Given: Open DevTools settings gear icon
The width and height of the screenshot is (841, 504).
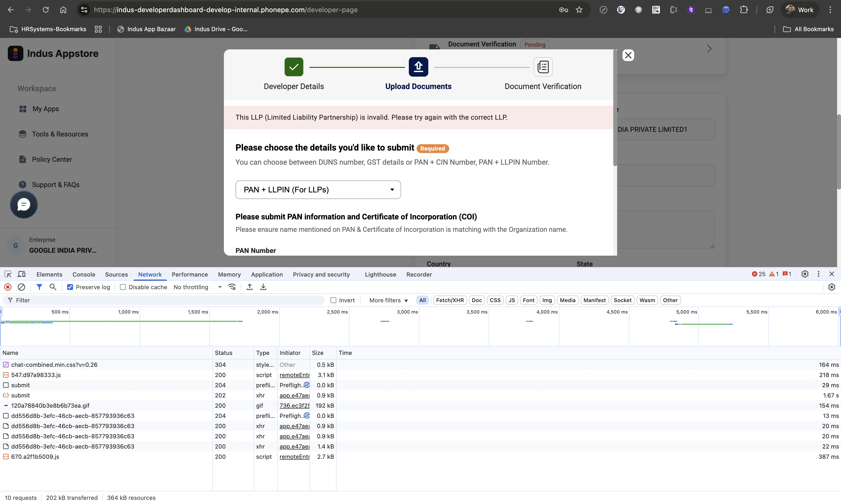Looking at the screenshot, I should pyautogui.click(x=805, y=274).
